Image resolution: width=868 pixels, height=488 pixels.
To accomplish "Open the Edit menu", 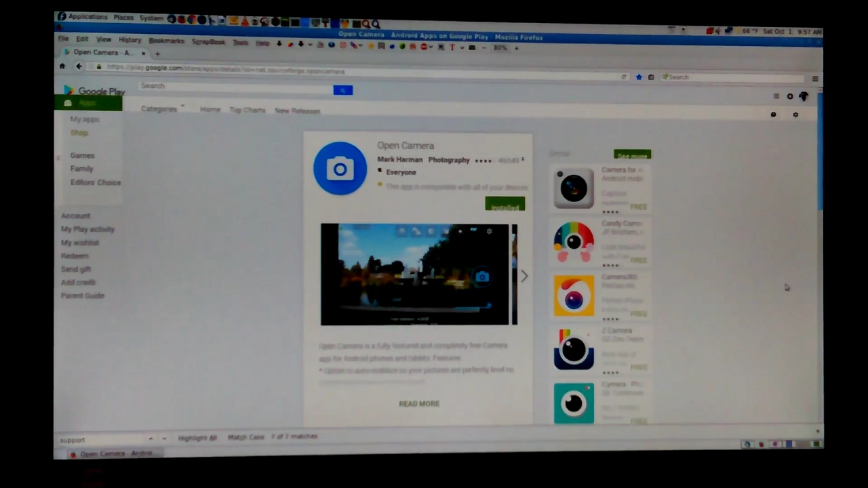I will [x=82, y=39].
